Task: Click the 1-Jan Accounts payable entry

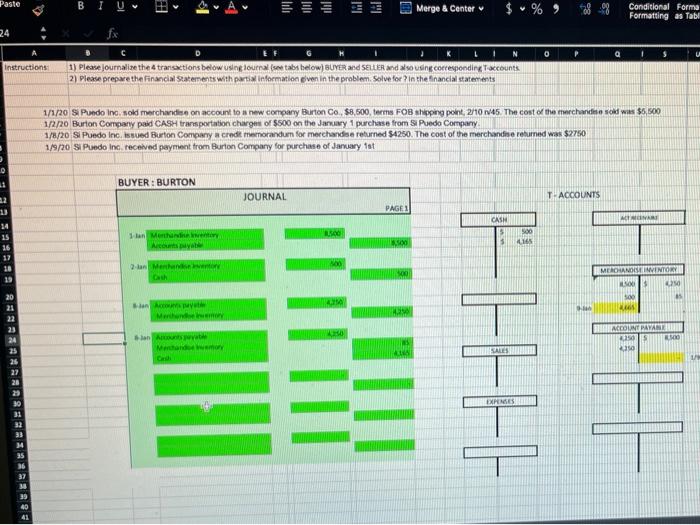Action: [177, 246]
